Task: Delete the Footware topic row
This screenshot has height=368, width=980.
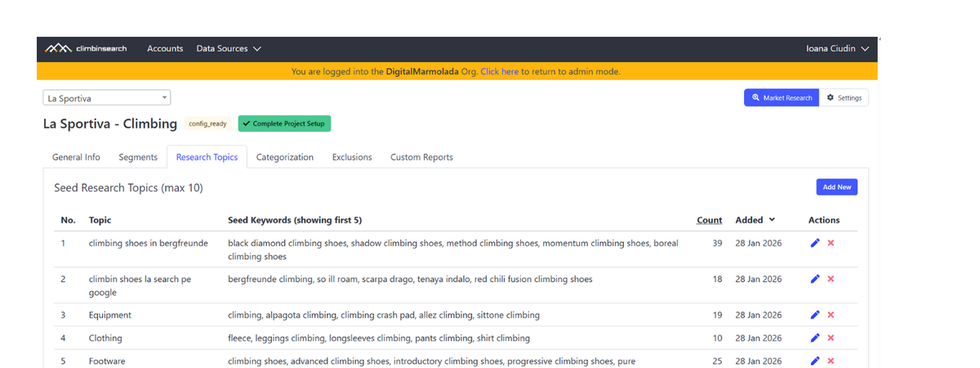Action: pyautogui.click(x=831, y=361)
